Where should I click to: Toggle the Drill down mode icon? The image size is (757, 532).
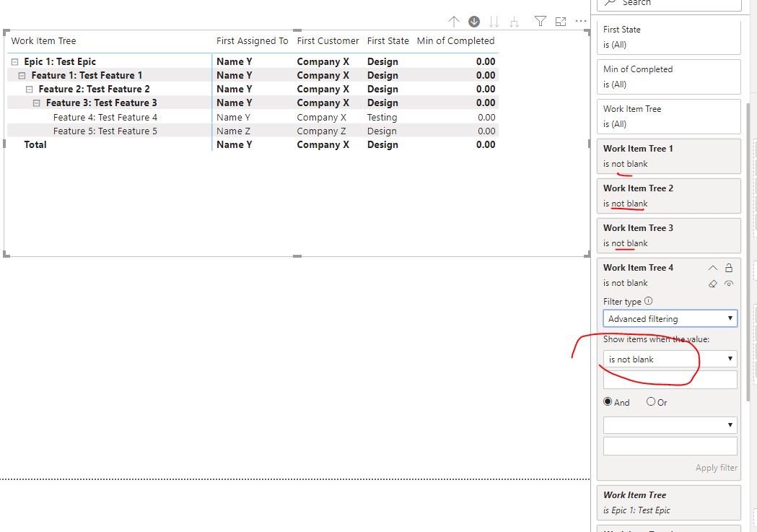tap(474, 21)
